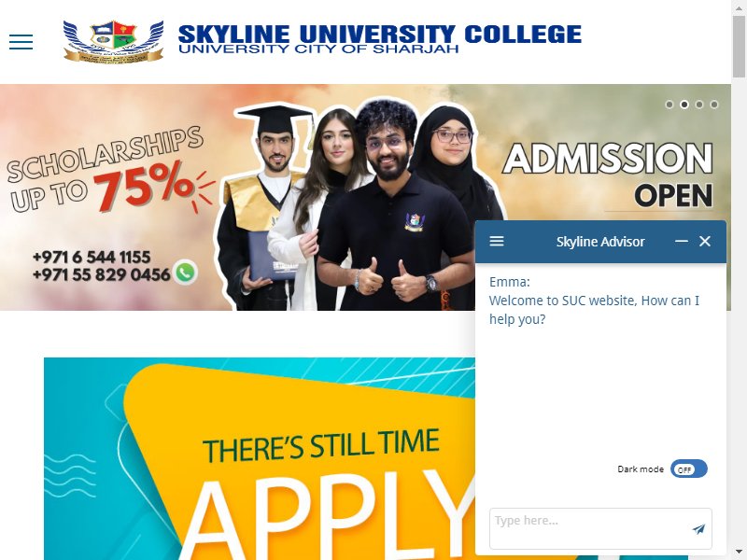Click the phone number +971 6 544 1155

[92, 258]
